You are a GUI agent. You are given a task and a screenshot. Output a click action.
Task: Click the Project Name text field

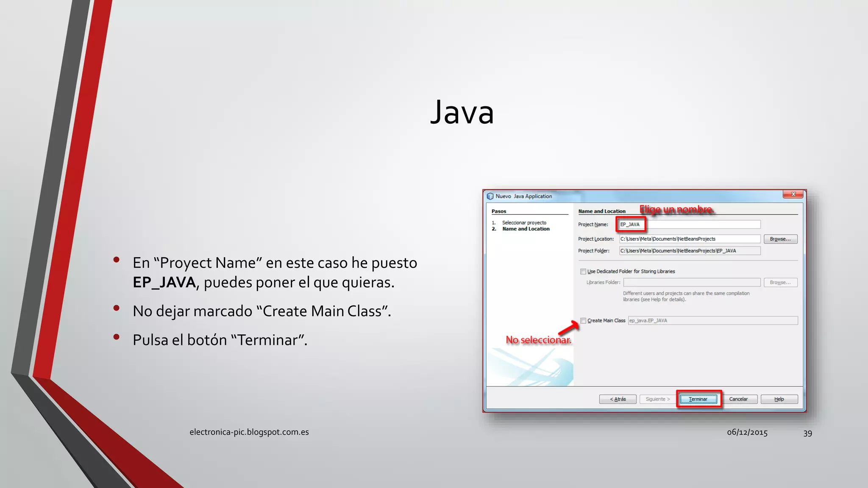tap(689, 225)
